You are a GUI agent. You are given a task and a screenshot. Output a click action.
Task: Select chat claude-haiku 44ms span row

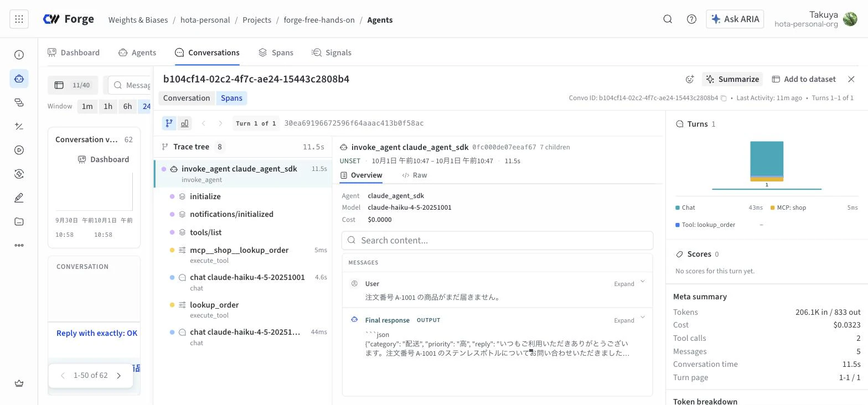[243, 337]
